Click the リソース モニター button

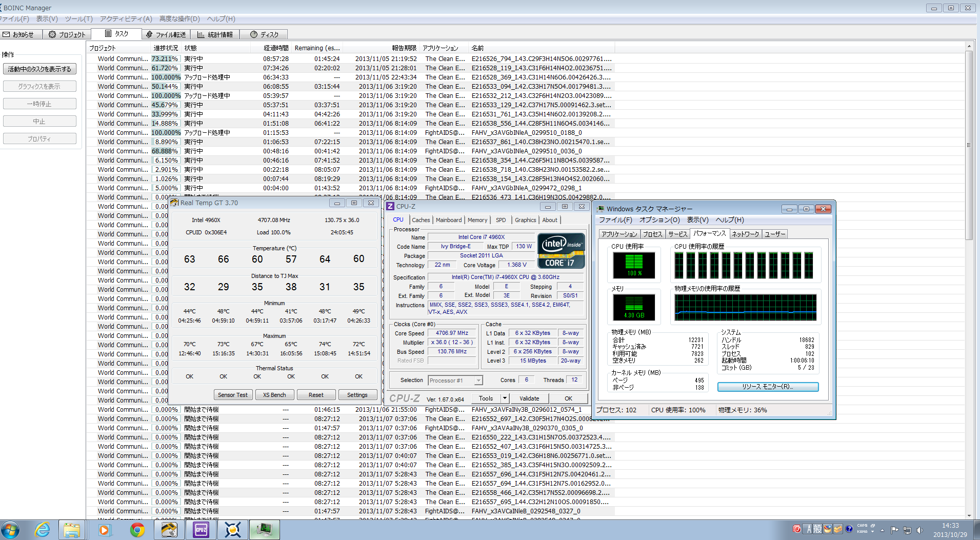(767, 387)
